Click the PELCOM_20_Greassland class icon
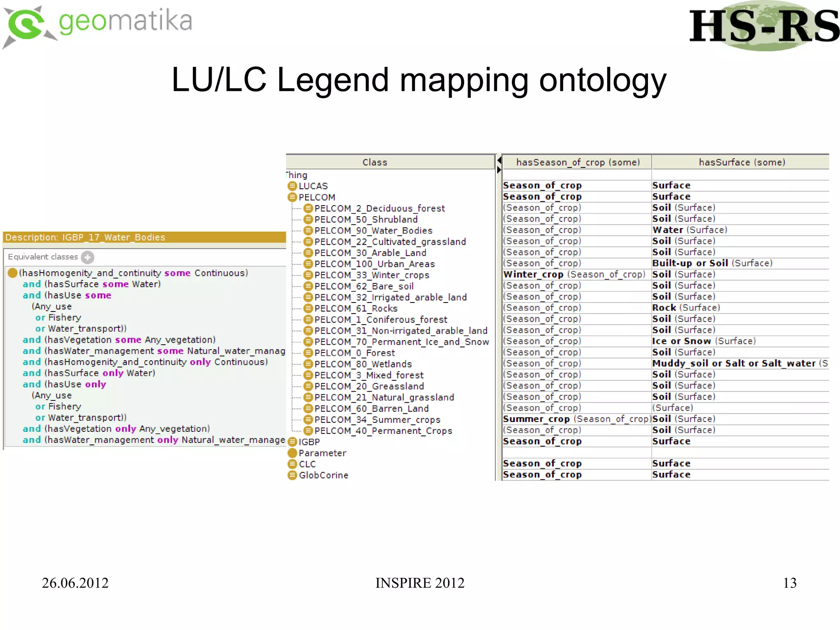 [308, 386]
